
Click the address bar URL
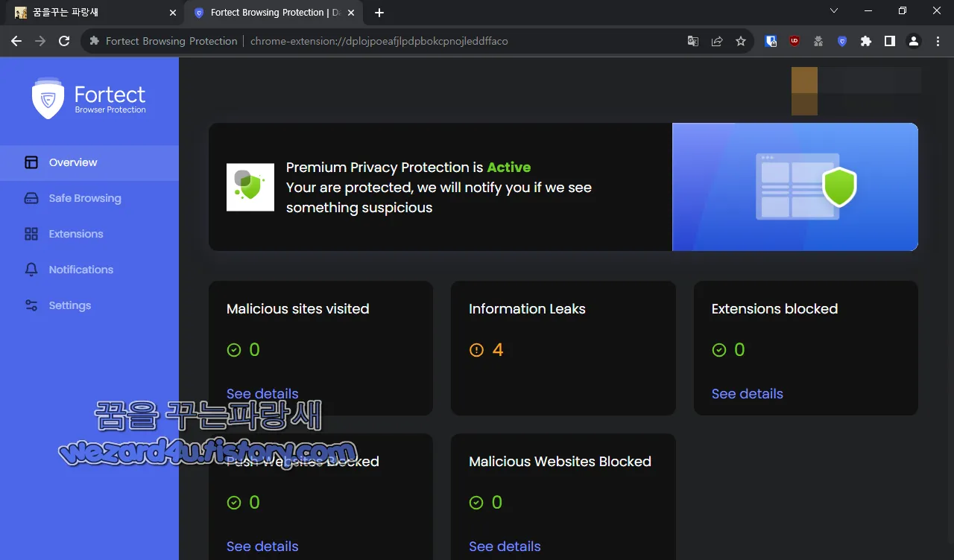click(x=379, y=41)
